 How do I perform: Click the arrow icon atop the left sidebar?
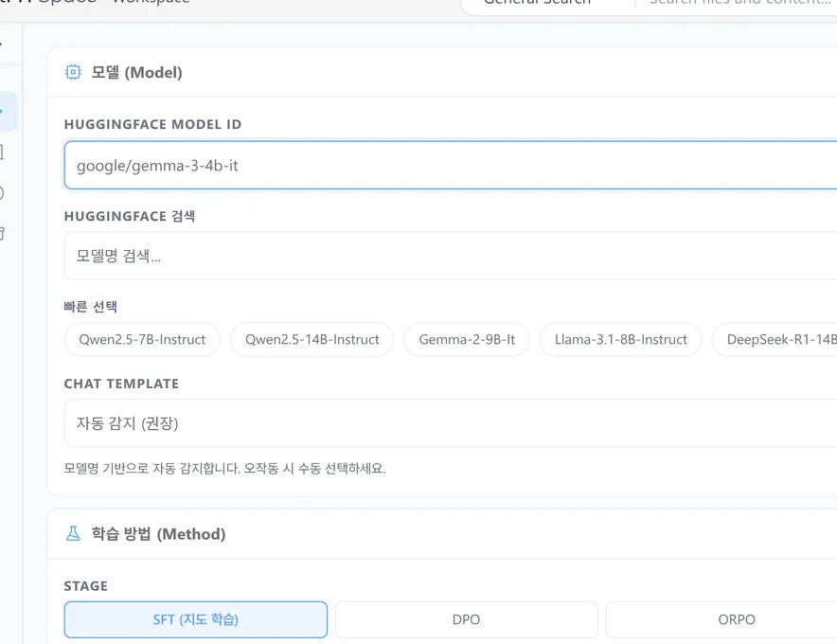[x=2, y=44]
